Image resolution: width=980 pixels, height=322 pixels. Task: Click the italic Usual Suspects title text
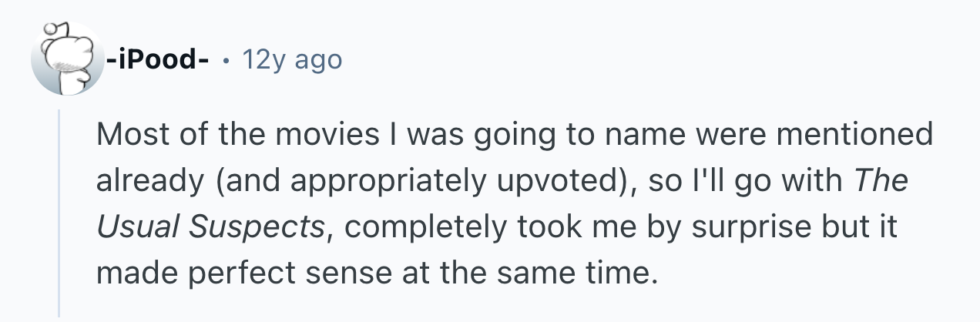click(210, 226)
